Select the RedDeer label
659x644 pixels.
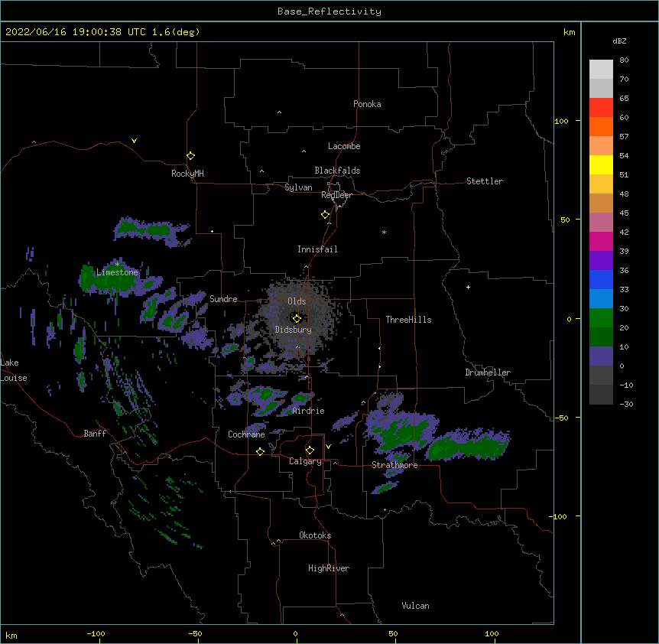coord(336,195)
